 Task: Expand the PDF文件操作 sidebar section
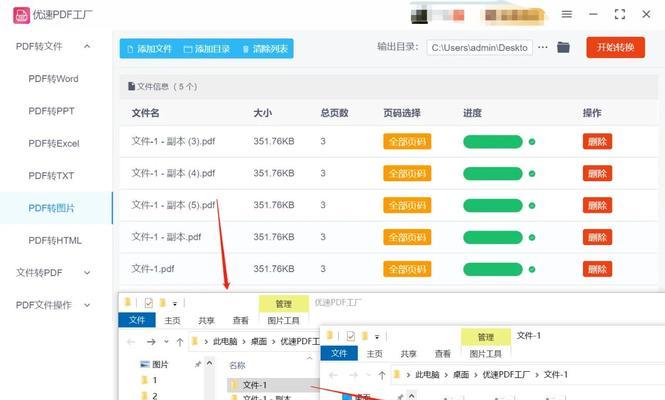[x=87, y=305]
